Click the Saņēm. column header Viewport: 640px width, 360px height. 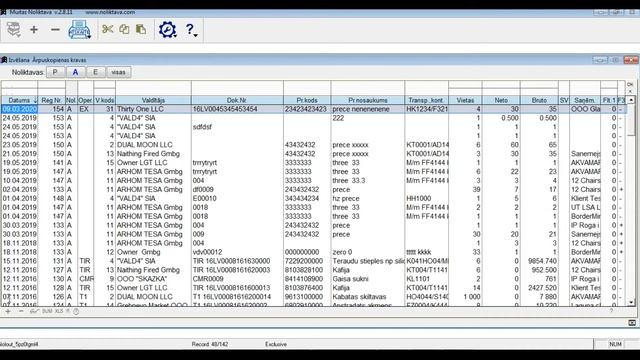coord(584,100)
